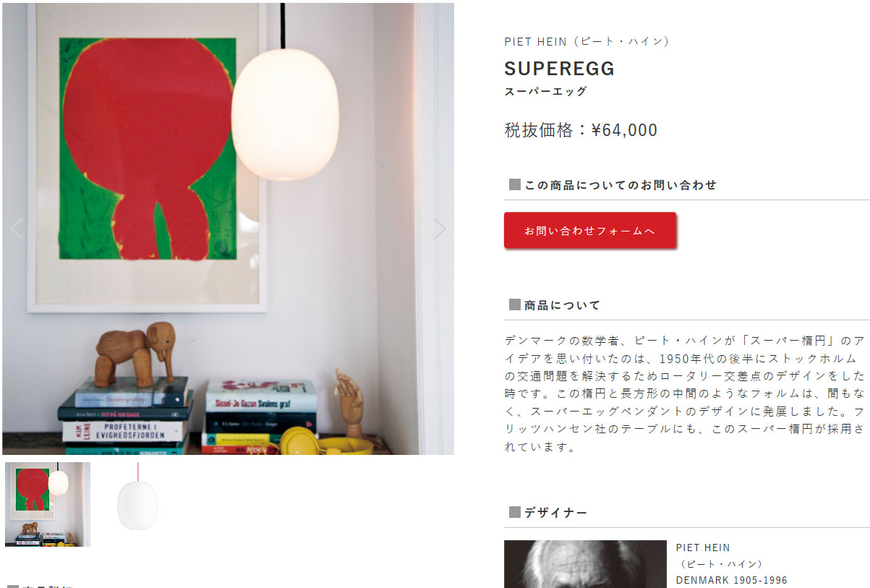Click the main Superegg lamp photo
870x588 pixels.
click(x=228, y=229)
